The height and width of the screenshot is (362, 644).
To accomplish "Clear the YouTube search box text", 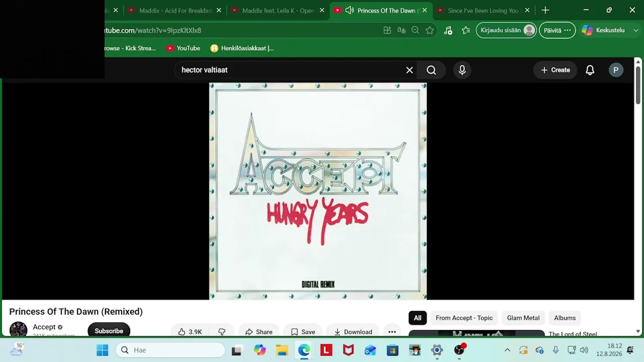I will 410,70.
